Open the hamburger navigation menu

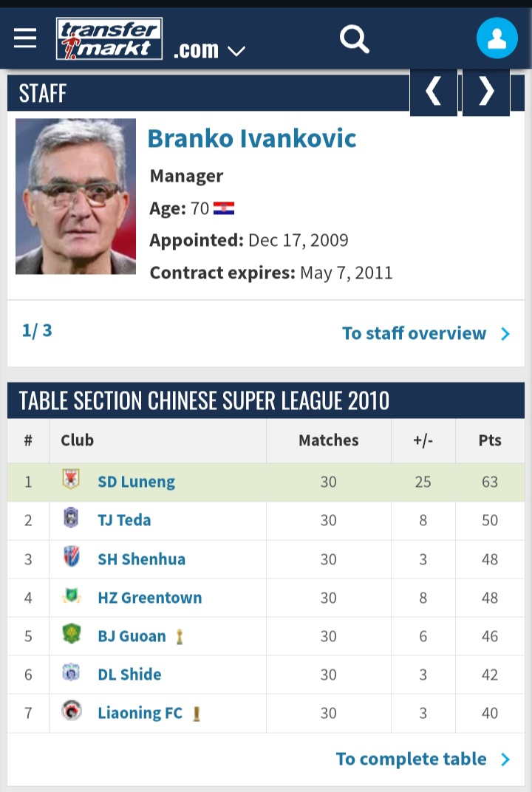(x=25, y=38)
